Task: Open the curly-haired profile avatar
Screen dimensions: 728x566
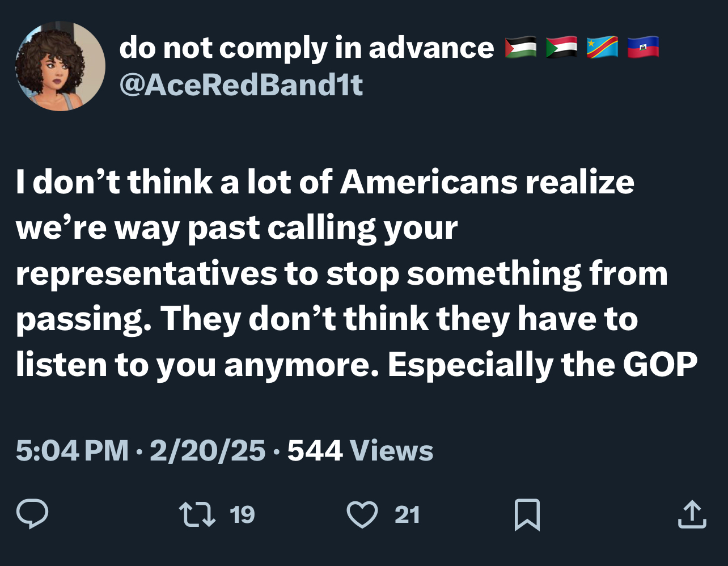Action: click(60, 66)
